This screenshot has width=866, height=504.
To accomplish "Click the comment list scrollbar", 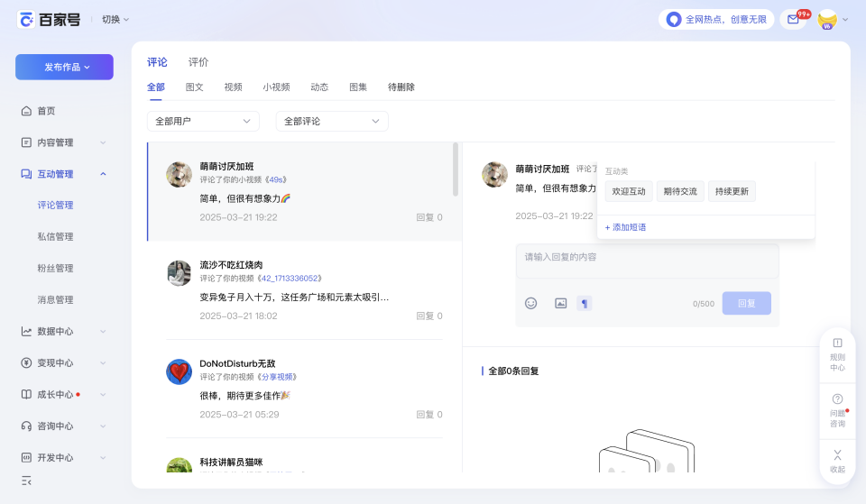I will tap(456, 170).
